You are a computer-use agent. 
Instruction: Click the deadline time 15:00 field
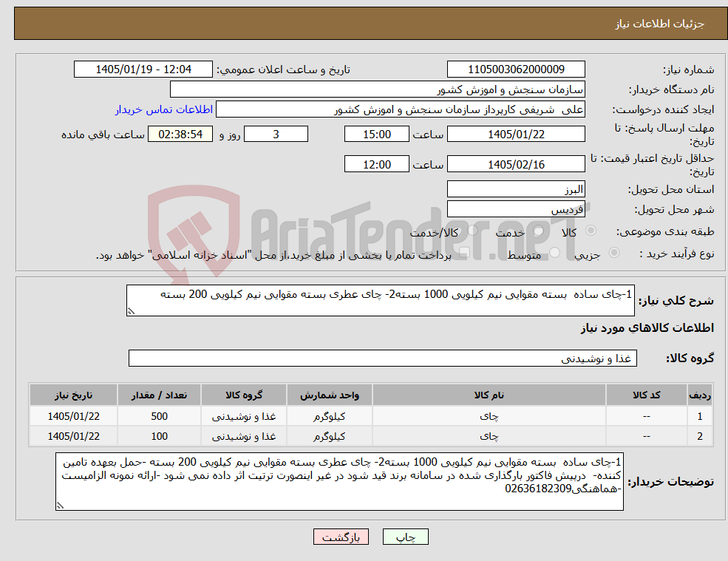coord(376,135)
